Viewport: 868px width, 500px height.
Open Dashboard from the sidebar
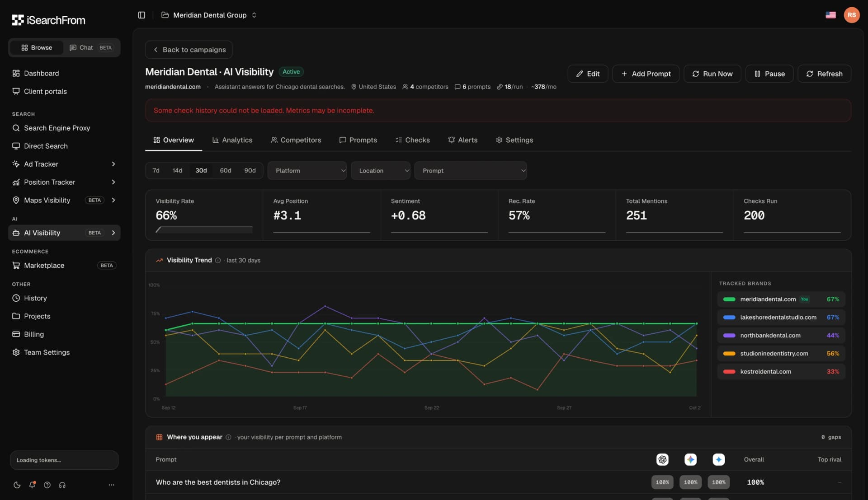(x=64, y=73)
